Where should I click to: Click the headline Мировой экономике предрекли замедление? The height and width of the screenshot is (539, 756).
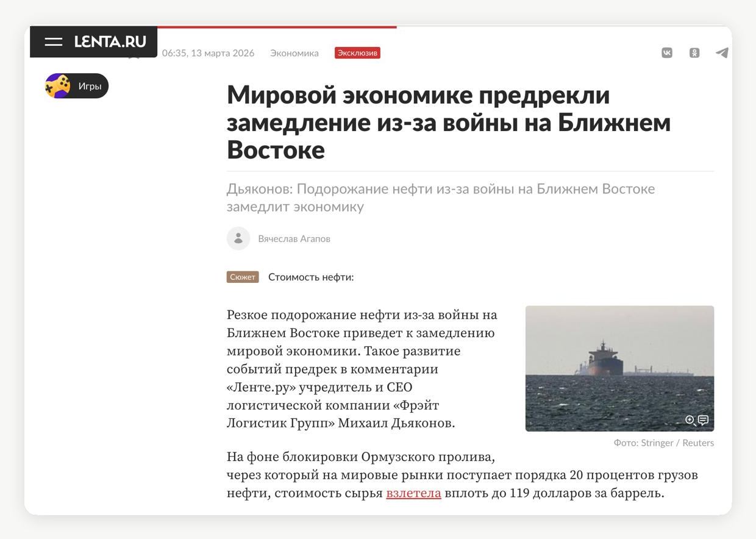[x=449, y=122]
